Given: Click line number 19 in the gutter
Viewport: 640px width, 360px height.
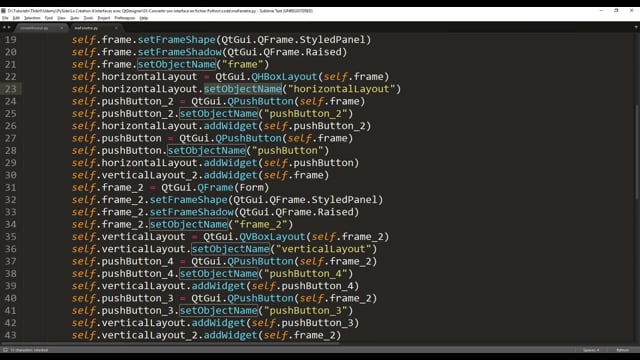Looking at the screenshot, I should click(11, 40).
